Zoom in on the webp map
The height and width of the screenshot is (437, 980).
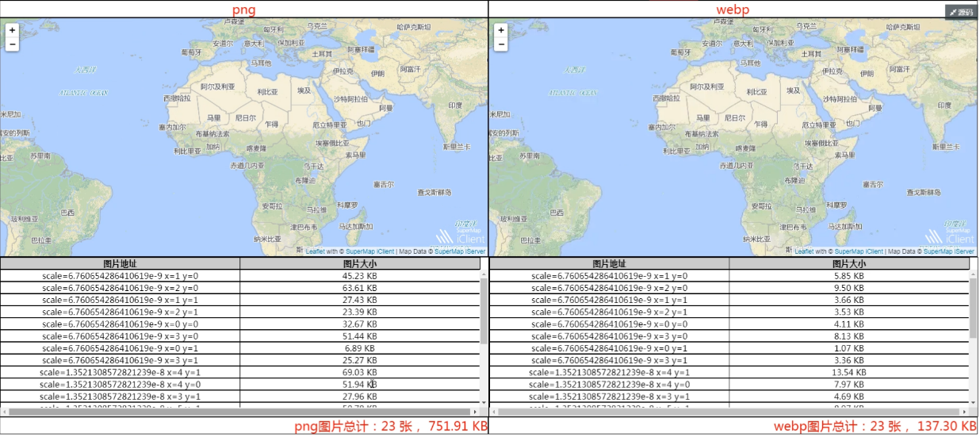pyautogui.click(x=500, y=30)
